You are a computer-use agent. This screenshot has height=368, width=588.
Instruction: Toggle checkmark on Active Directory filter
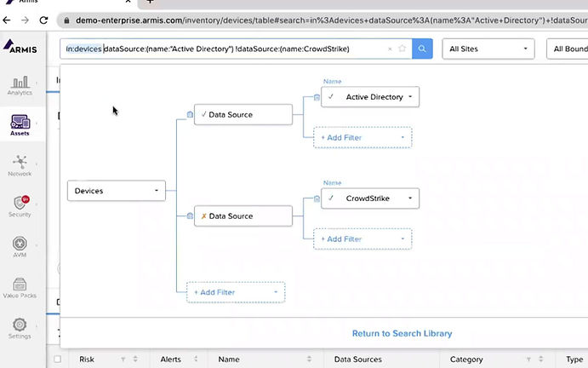pyautogui.click(x=330, y=97)
